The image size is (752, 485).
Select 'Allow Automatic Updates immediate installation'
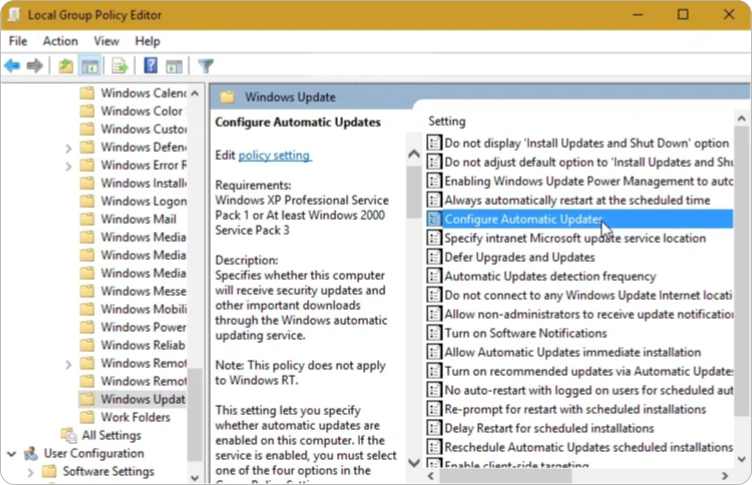click(573, 352)
